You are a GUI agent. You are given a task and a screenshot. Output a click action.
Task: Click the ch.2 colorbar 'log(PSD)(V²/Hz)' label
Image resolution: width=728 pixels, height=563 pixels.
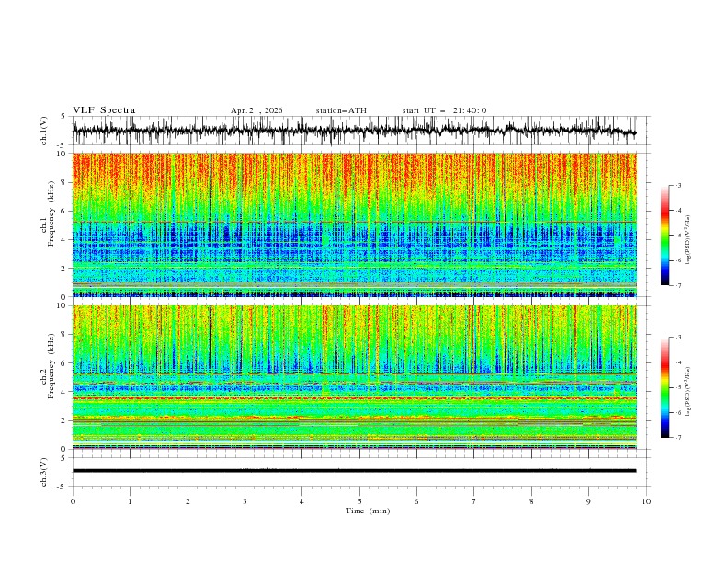click(x=688, y=392)
